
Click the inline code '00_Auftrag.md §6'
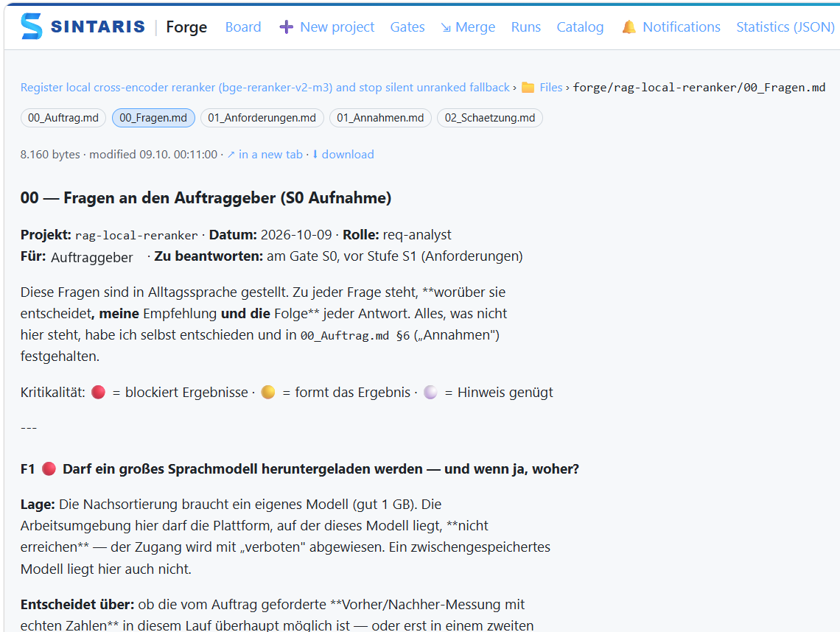[x=354, y=335]
